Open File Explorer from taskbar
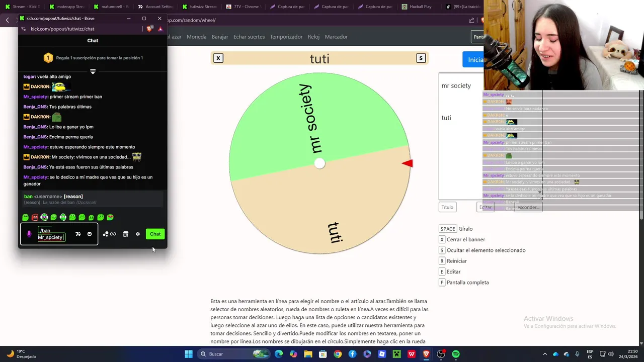Viewport: 644px width, 362px height. click(x=308, y=354)
